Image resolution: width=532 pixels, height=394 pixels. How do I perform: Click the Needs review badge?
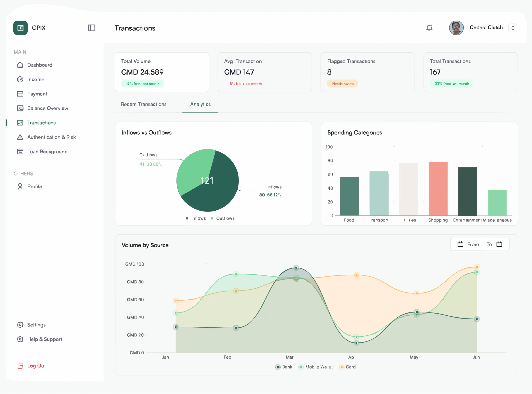pyautogui.click(x=342, y=84)
